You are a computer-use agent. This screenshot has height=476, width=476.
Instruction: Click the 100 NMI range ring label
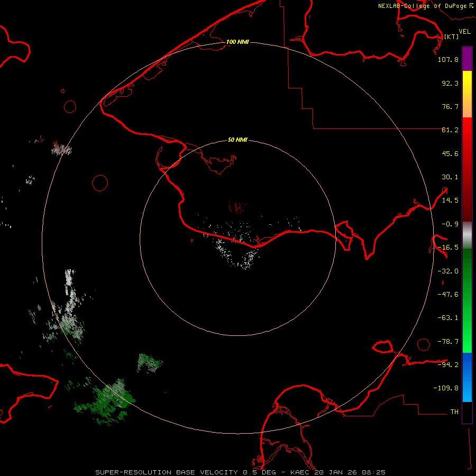pyautogui.click(x=237, y=42)
